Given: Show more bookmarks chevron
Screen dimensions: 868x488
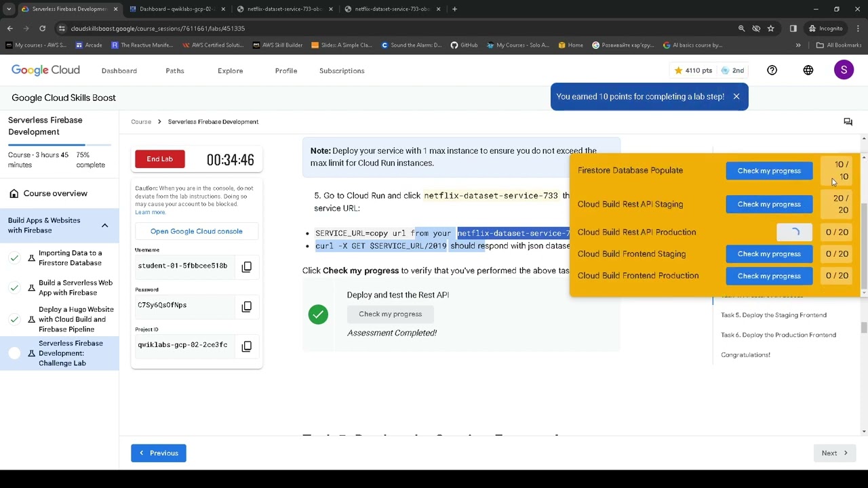Looking at the screenshot, I should coord(798,45).
